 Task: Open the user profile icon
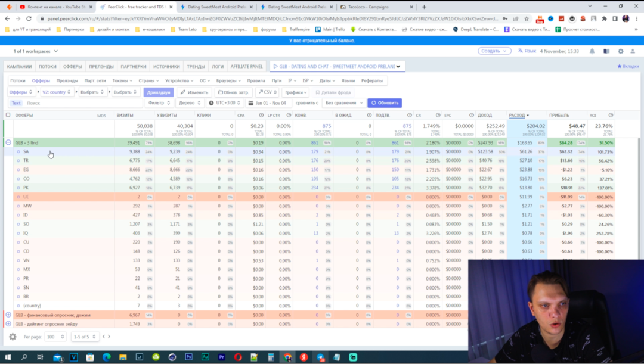point(634,51)
